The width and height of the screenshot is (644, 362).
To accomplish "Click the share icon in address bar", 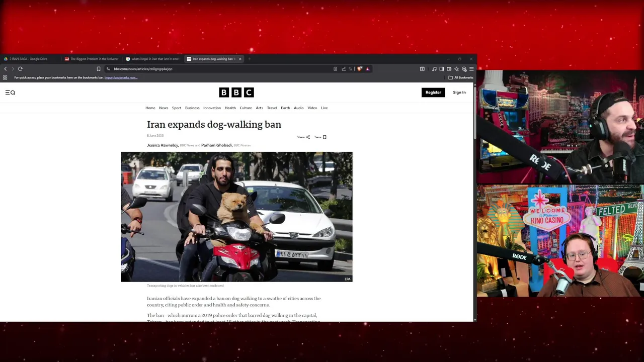I will pyautogui.click(x=344, y=69).
